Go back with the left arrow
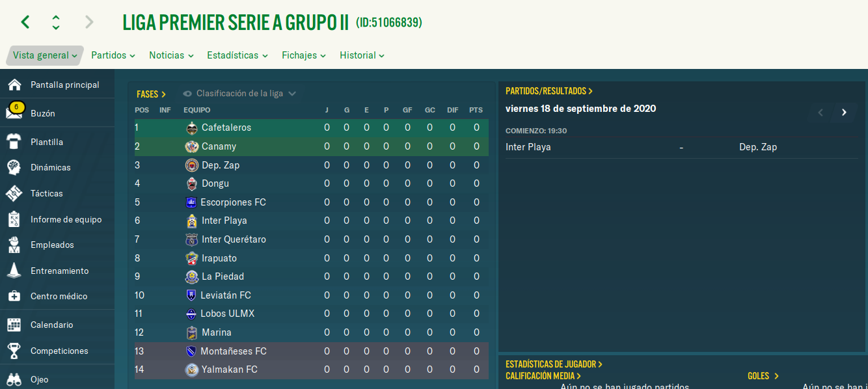Screen dimensions: 868x389 pyautogui.click(x=25, y=22)
